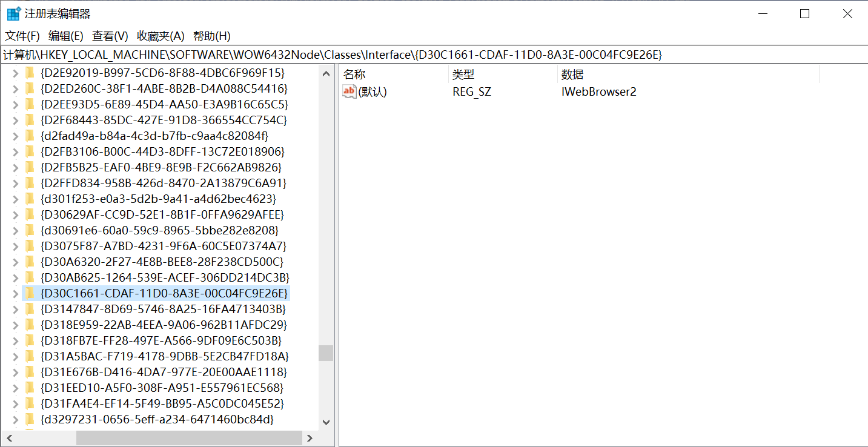
Task: Click folder icon of {D30C1661-CDAF-11D0-8A3E-00C04FC9E26E}
Action: click(29, 293)
